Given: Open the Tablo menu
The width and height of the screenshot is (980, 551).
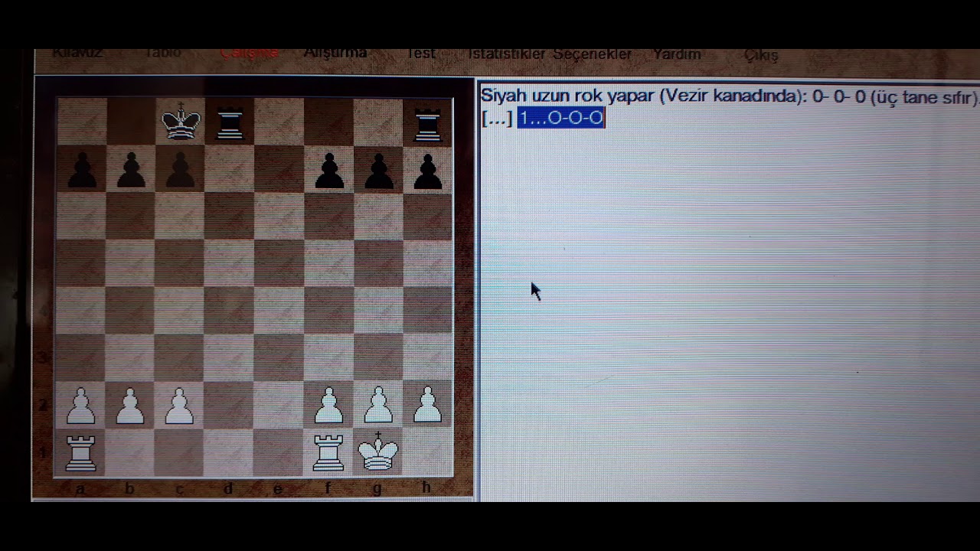Looking at the screenshot, I should click(x=163, y=53).
